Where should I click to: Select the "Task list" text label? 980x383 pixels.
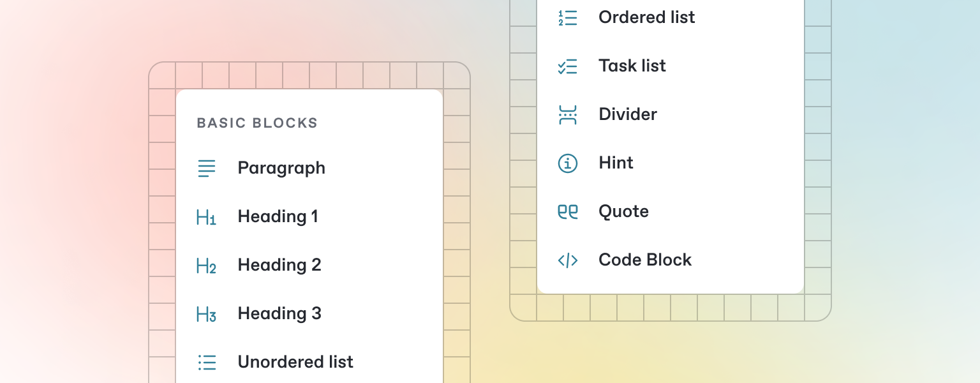632,66
